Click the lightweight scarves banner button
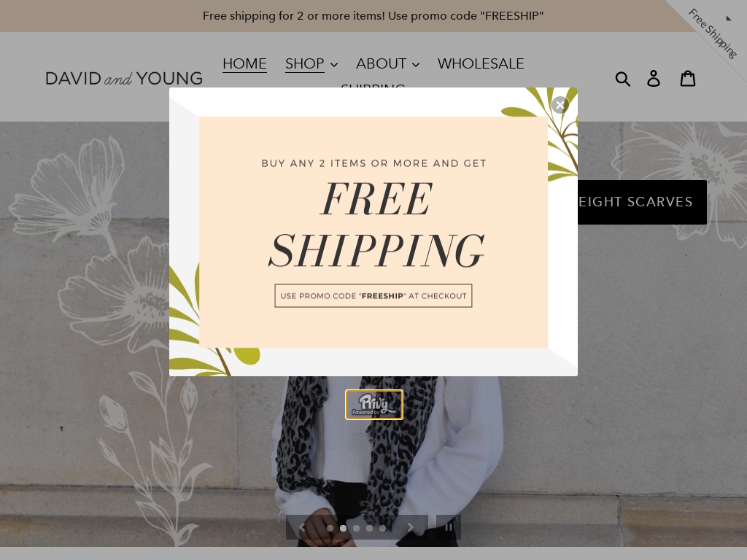 (642, 202)
